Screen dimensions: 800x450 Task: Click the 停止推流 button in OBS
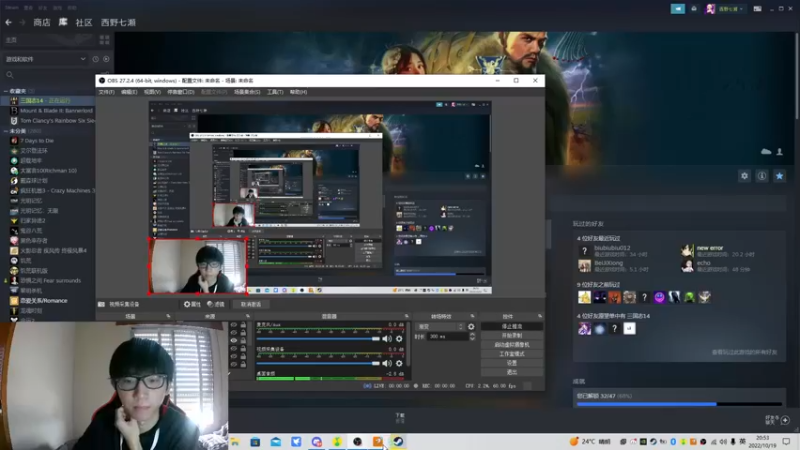(x=512, y=327)
